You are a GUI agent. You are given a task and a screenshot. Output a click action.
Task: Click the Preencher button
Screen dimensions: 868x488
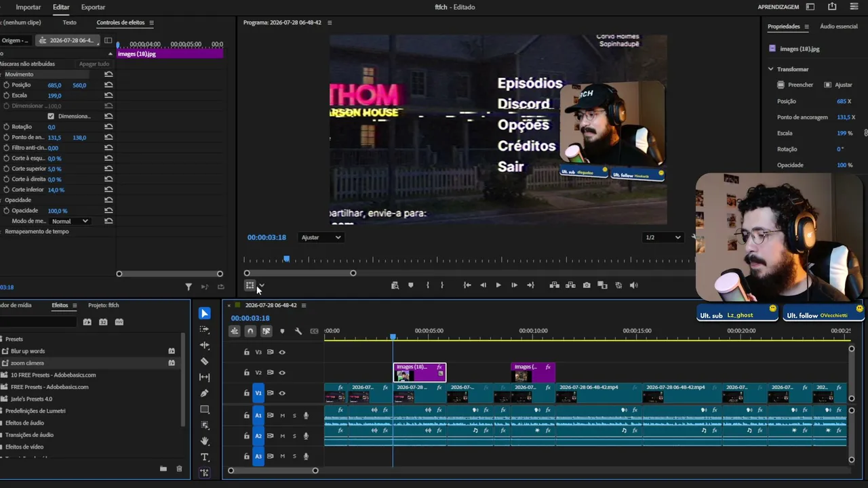click(795, 85)
